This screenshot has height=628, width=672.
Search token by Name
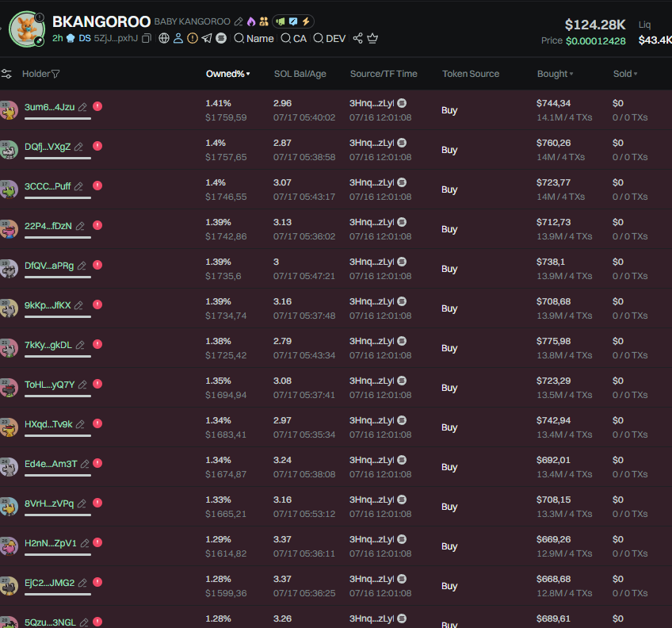tap(254, 39)
